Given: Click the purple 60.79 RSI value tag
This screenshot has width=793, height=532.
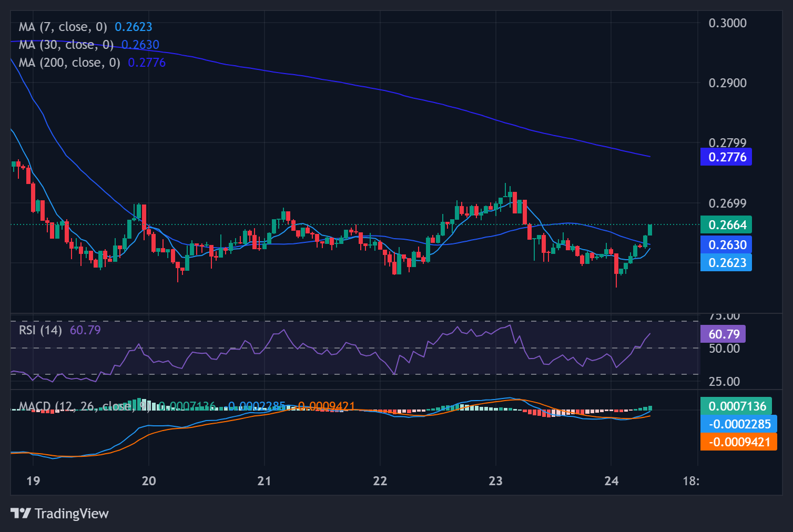Looking at the screenshot, I should 723,334.
